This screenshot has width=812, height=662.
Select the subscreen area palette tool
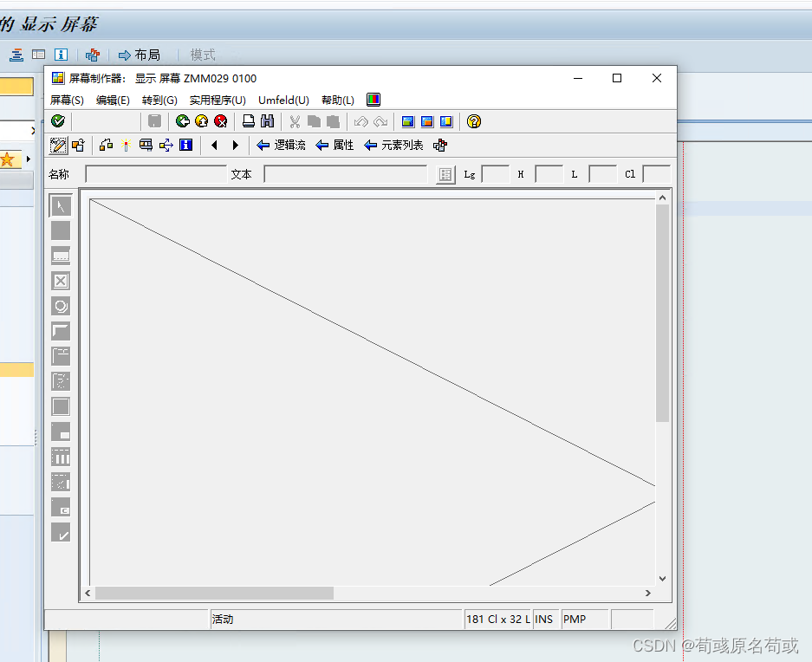tap(61, 432)
